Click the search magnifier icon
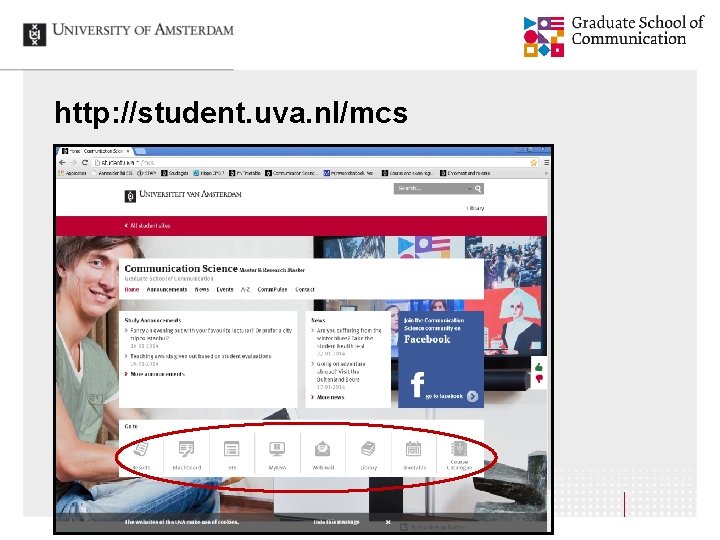This screenshot has width=720, height=540. (478, 189)
